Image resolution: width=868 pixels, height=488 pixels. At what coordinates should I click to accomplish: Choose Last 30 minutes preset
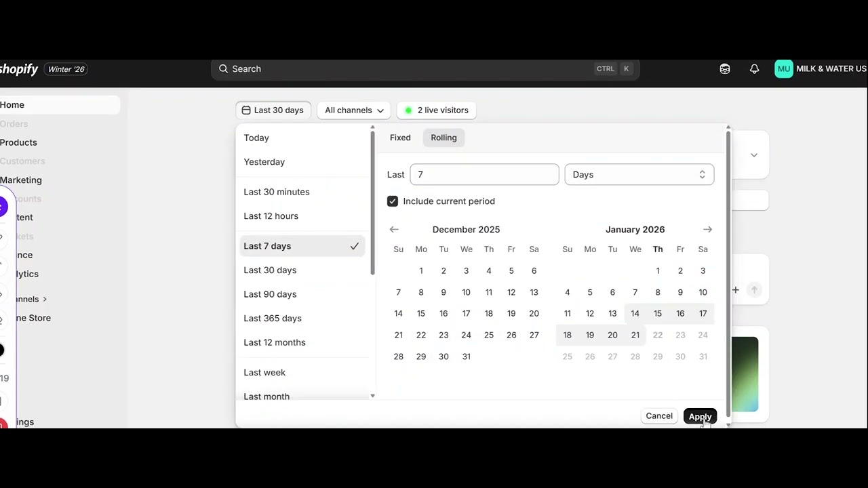(302, 192)
